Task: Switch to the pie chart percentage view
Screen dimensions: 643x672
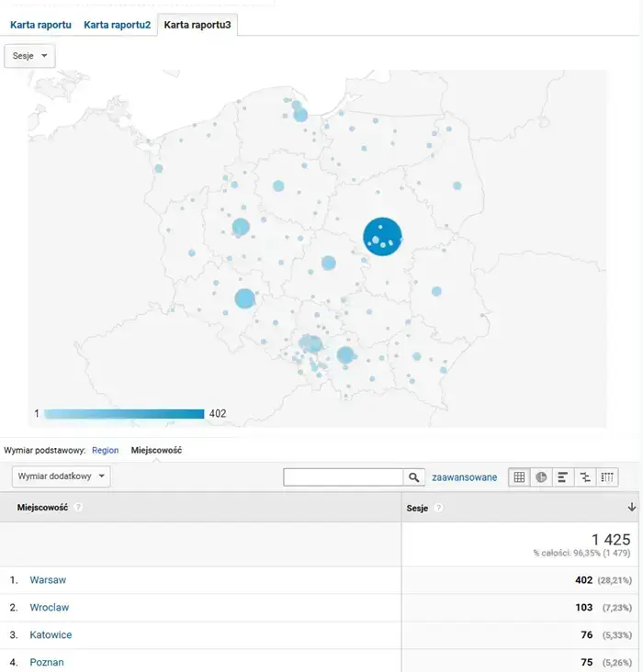Action: click(x=541, y=477)
